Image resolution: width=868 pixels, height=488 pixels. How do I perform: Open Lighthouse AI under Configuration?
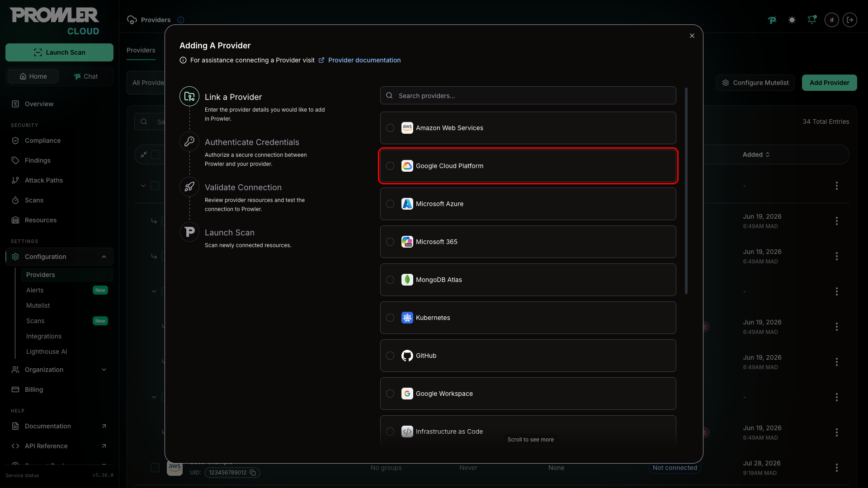pos(67,352)
